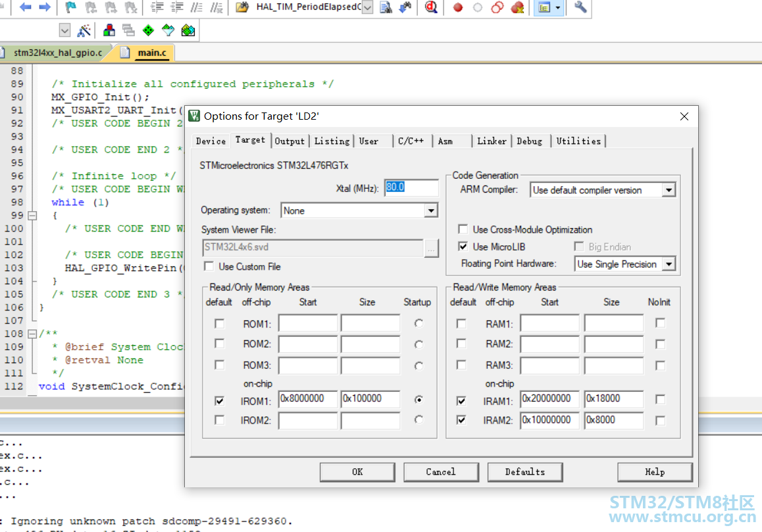Open Floating Point Hardware dropdown
The height and width of the screenshot is (532, 762).
pos(669,264)
